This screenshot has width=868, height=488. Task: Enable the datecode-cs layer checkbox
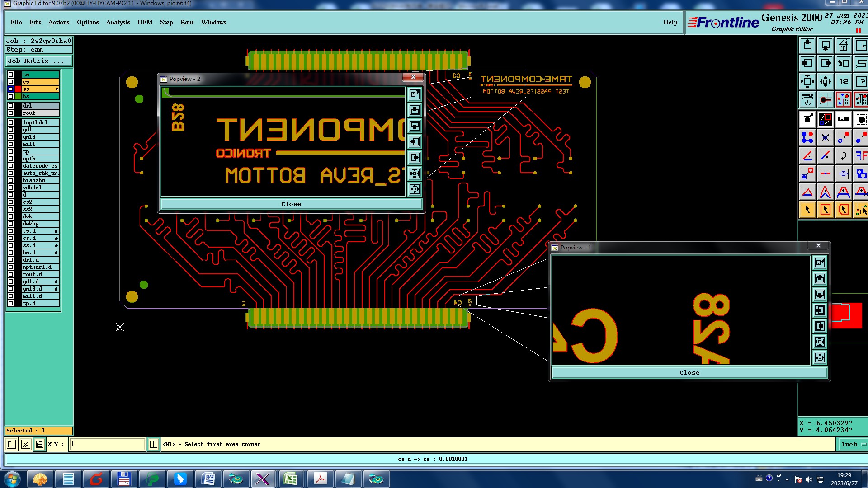tap(11, 166)
